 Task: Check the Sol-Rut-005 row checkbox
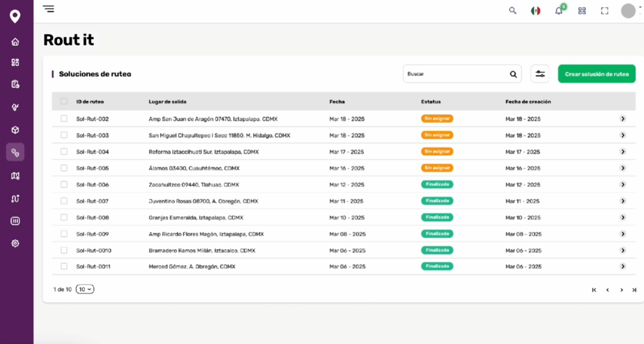64,168
